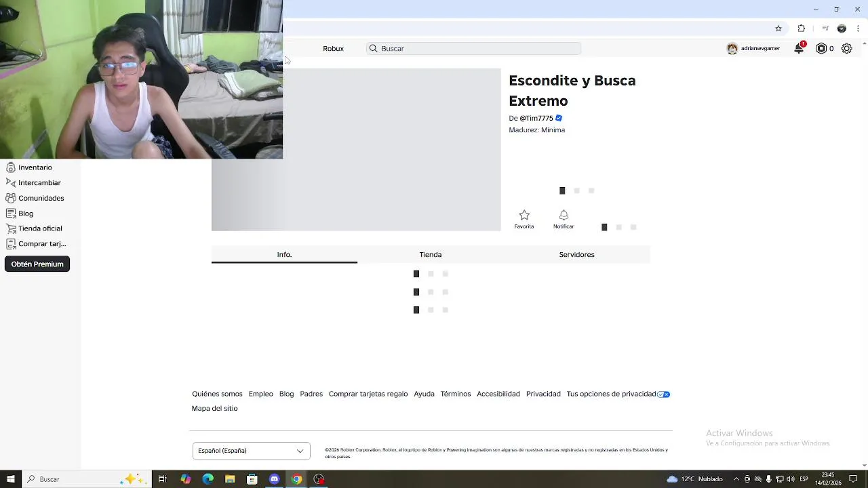Open the Blog footer link
Image resolution: width=868 pixels, height=488 pixels.
[x=287, y=394]
